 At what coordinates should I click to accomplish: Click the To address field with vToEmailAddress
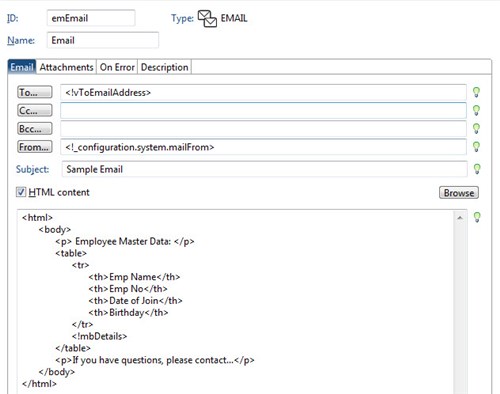(x=263, y=92)
